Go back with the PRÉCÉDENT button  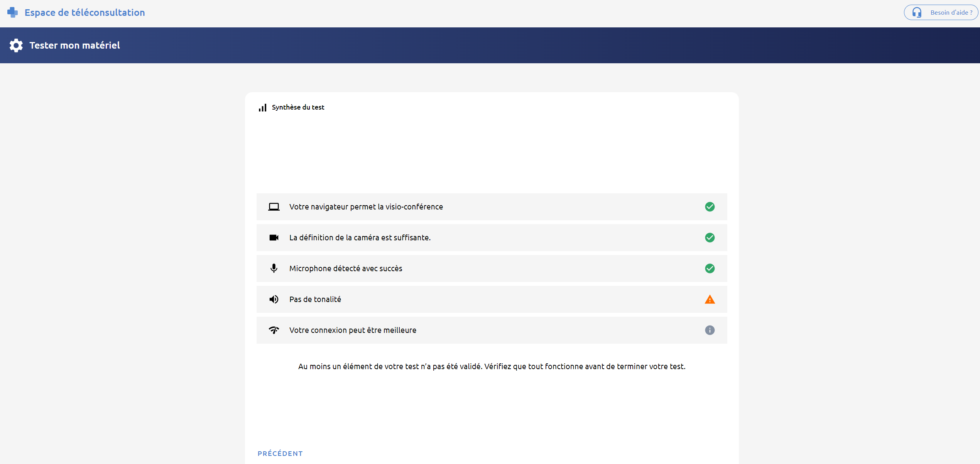tap(280, 454)
